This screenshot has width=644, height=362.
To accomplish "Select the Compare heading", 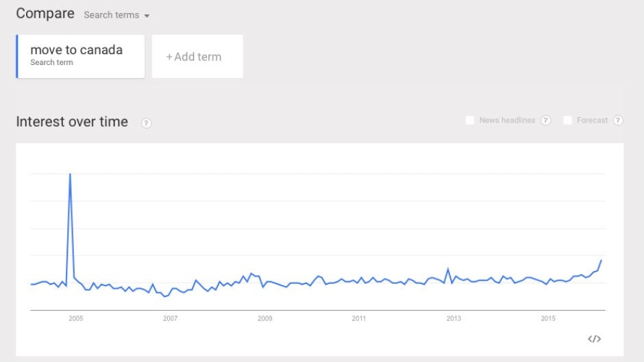I will click(x=45, y=14).
